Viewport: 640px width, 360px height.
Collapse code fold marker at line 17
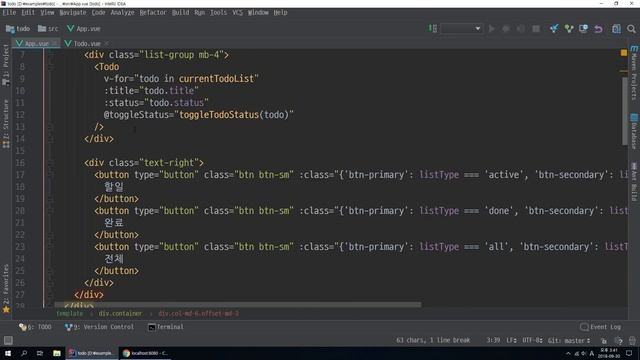click(x=50, y=175)
